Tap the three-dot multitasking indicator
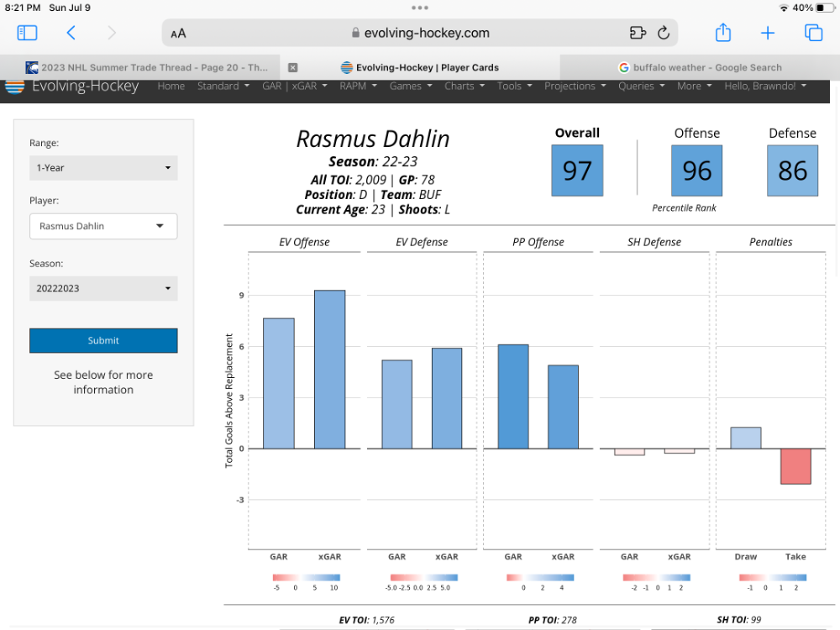Viewport: 840px width, 630px height. tap(420, 8)
